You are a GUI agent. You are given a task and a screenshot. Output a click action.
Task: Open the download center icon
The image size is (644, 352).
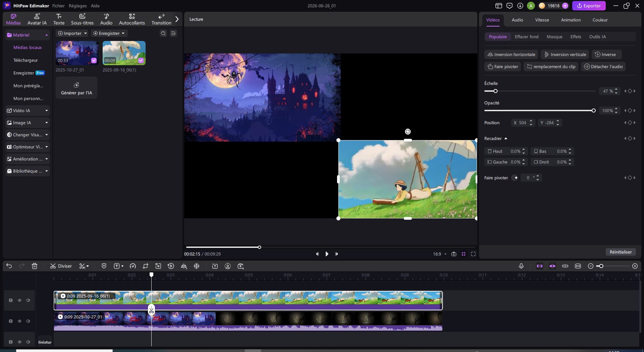[520, 6]
